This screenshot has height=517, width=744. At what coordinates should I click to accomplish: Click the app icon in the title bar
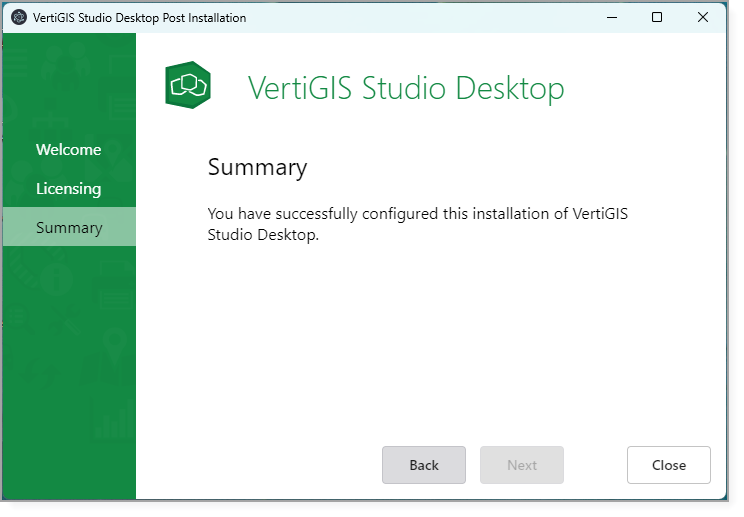tap(18, 18)
